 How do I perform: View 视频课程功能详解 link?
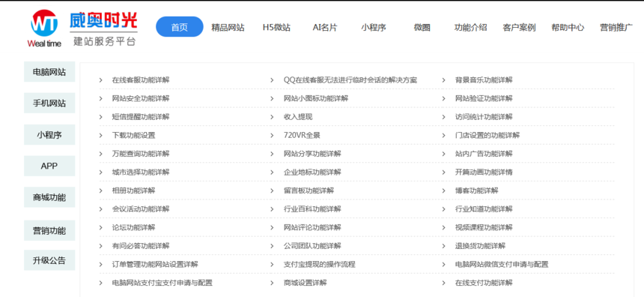[484, 227]
